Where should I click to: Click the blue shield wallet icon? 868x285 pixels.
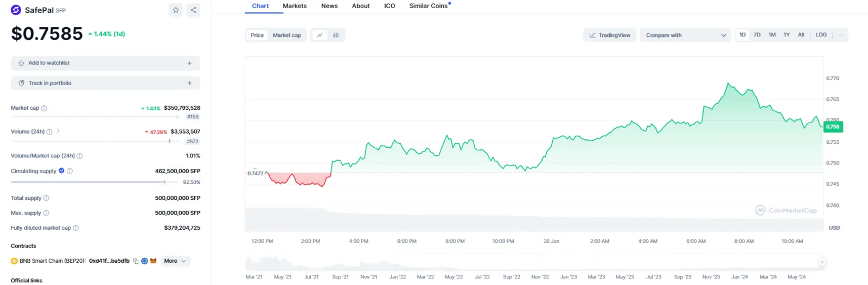coord(144,261)
